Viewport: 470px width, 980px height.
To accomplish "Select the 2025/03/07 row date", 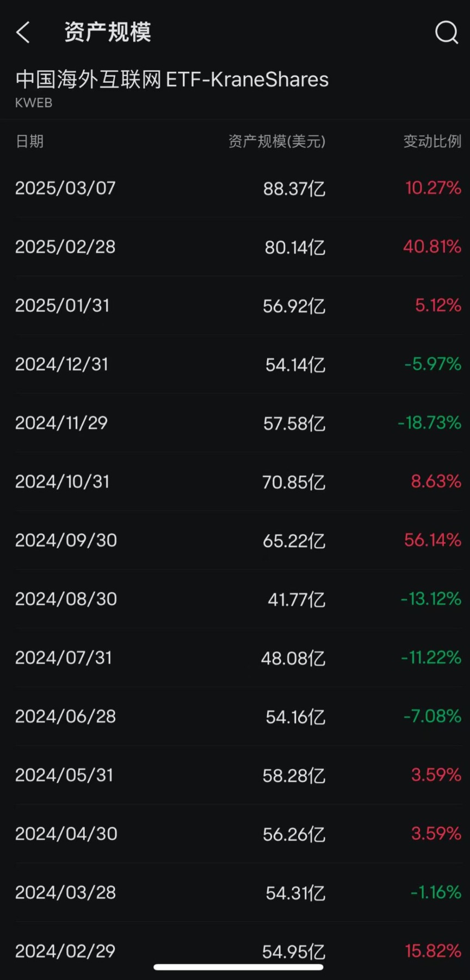I will pyautogui.click(x=65, y=188).
